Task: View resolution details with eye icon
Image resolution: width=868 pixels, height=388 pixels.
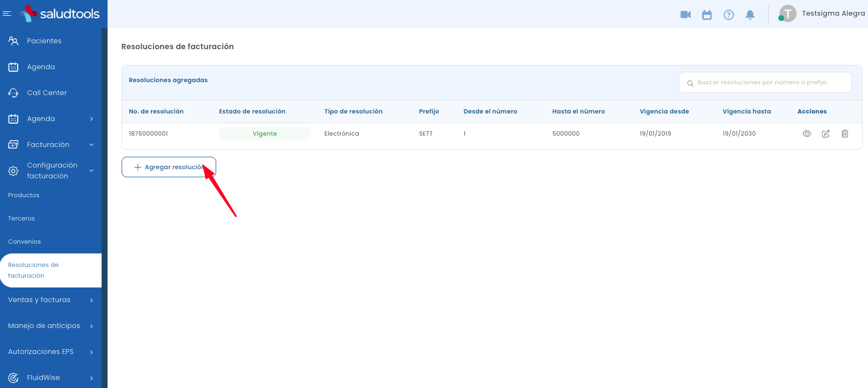Action: pyautogui.click(x=807, y=133)
